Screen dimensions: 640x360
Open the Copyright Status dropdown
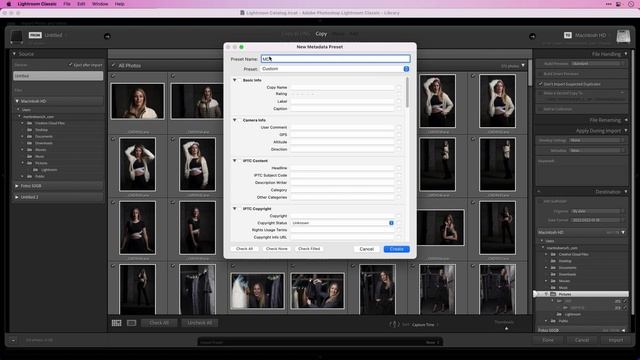point(342,223)
